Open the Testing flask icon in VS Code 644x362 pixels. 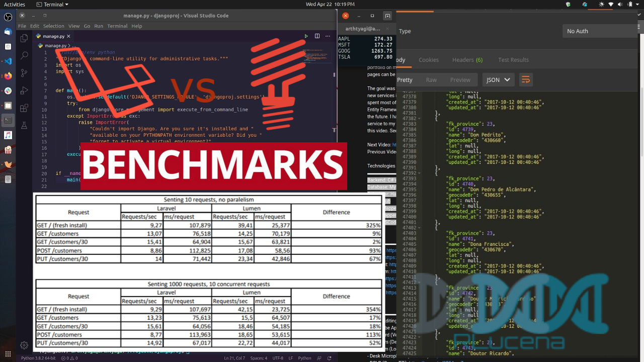tap(24, 126)
